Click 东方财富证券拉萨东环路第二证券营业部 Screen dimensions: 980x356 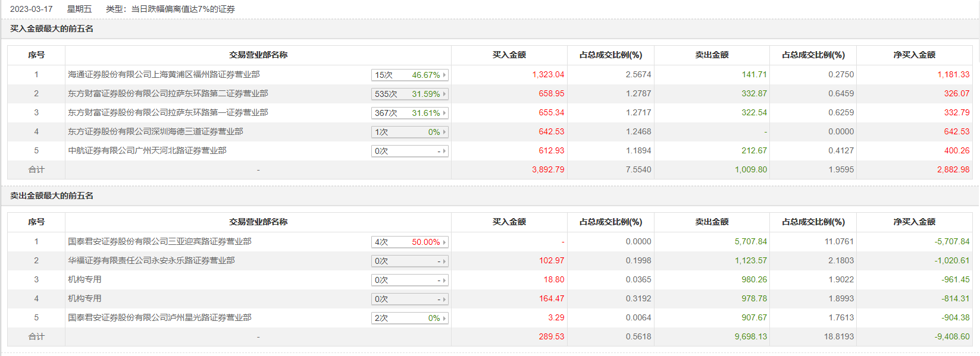coord(168,93)
